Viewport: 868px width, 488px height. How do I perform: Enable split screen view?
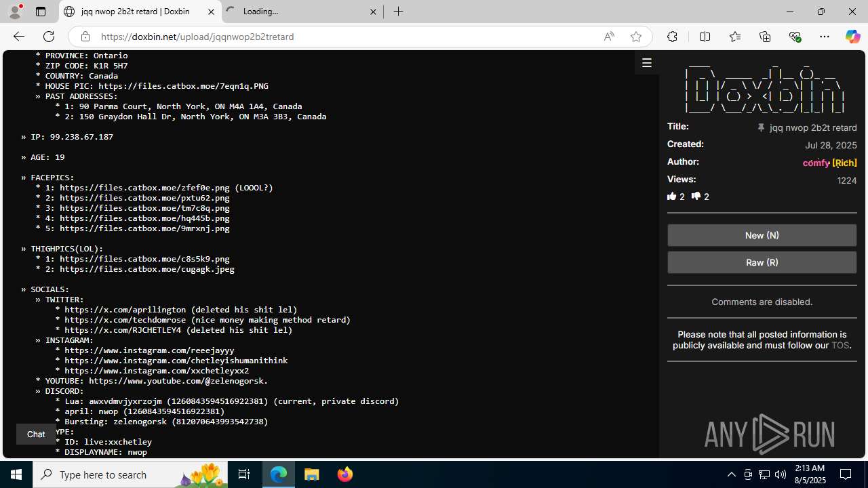705,37
